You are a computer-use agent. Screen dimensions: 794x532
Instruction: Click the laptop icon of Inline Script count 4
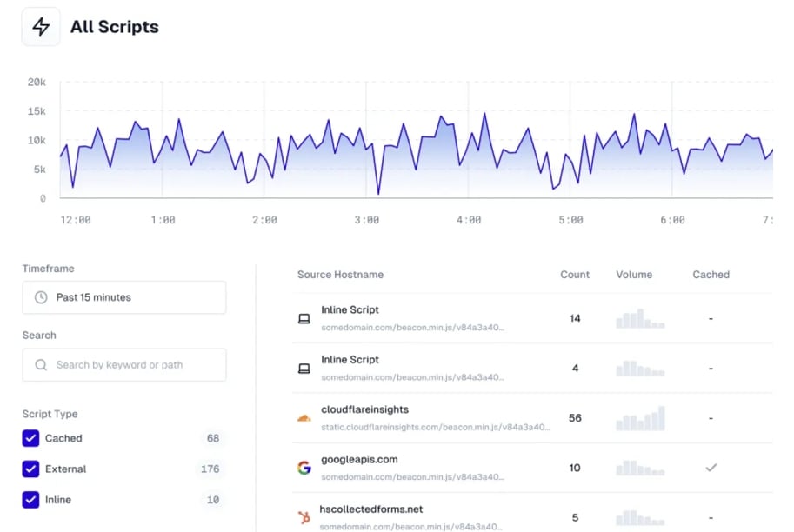click(304, 369)
